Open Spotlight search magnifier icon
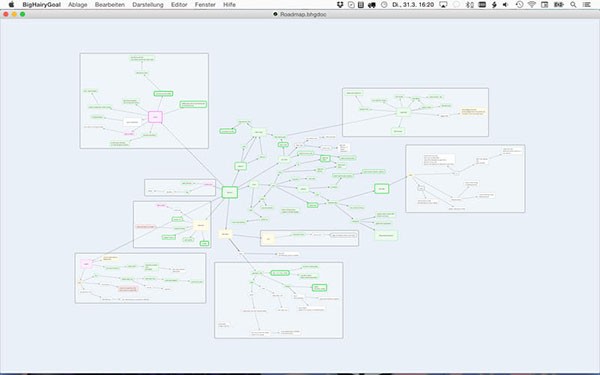Screen dimensions: 600x375 click(573, 5)
